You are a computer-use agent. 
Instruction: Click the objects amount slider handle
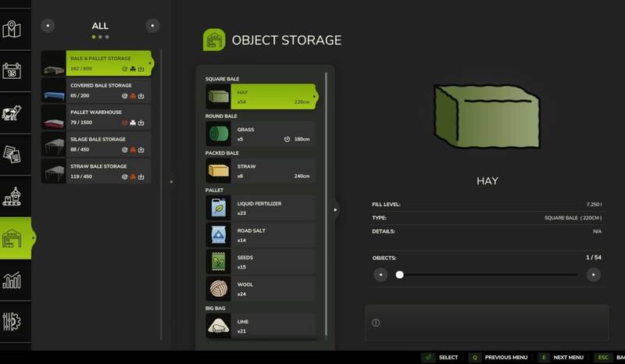click(400, 274)
